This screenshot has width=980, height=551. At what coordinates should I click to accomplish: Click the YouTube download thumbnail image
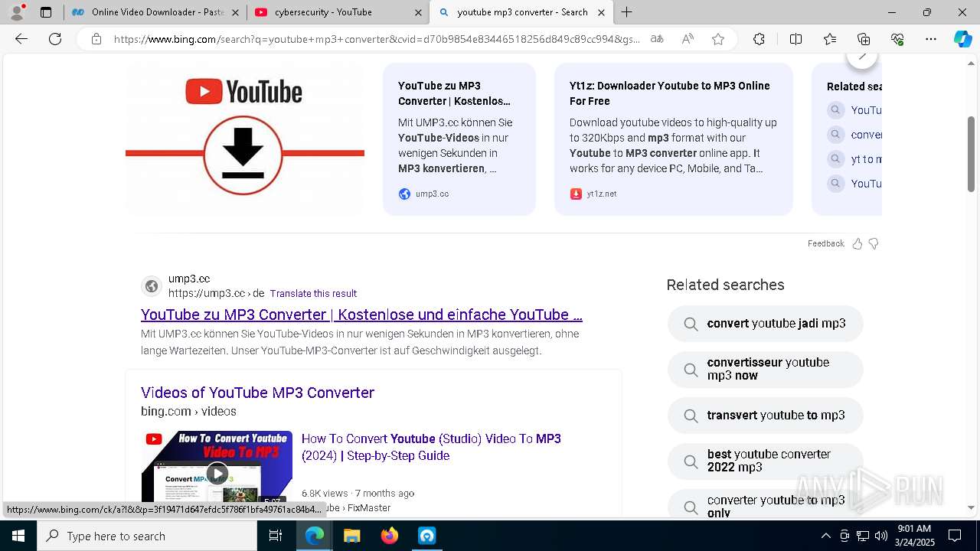point(245,139)
